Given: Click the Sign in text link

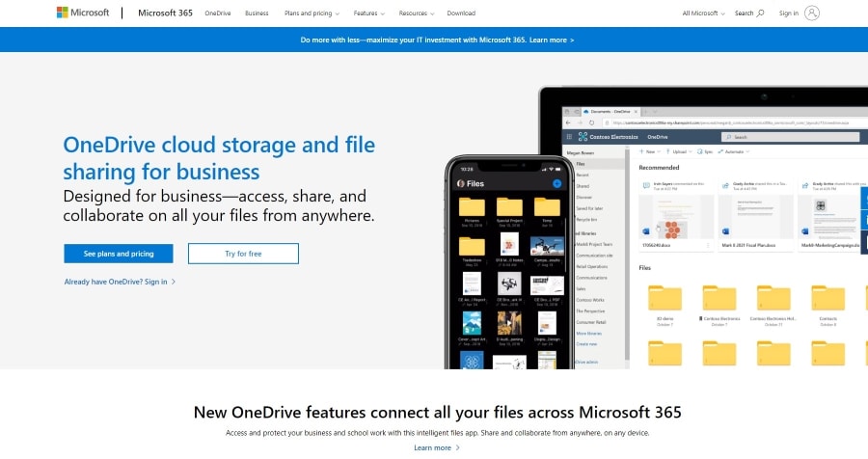Looking at the screenshot, I should [x=788, y=13].
